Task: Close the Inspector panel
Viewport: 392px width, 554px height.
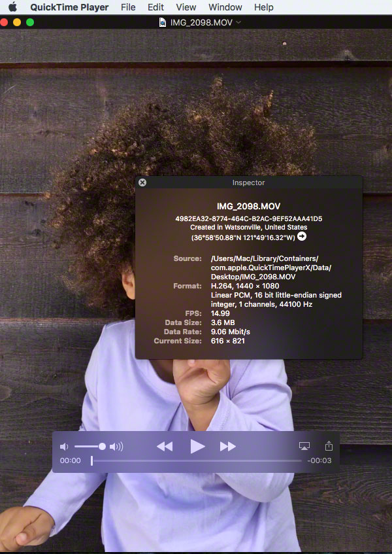Action: [x=142, y=182]
